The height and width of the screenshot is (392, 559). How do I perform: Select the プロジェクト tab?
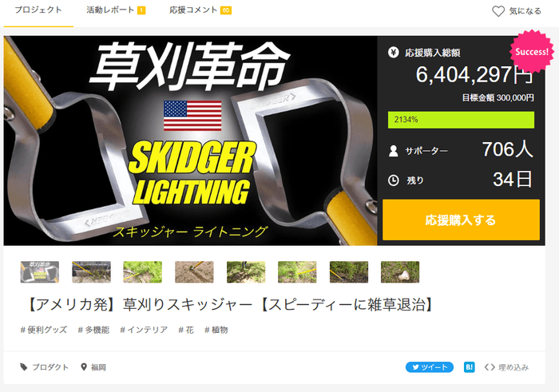click(38, 10)
